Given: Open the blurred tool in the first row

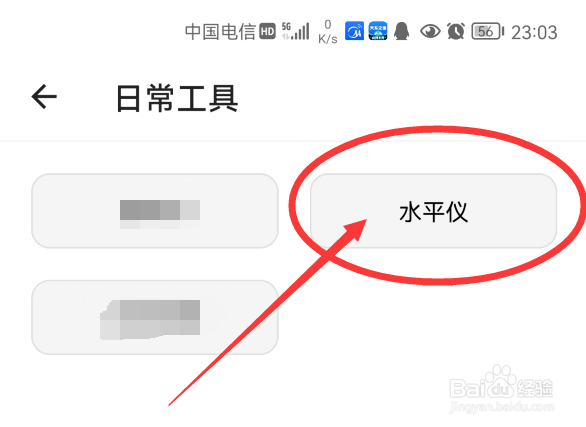Looking at the screenshot, I should (x=155, y=211).
